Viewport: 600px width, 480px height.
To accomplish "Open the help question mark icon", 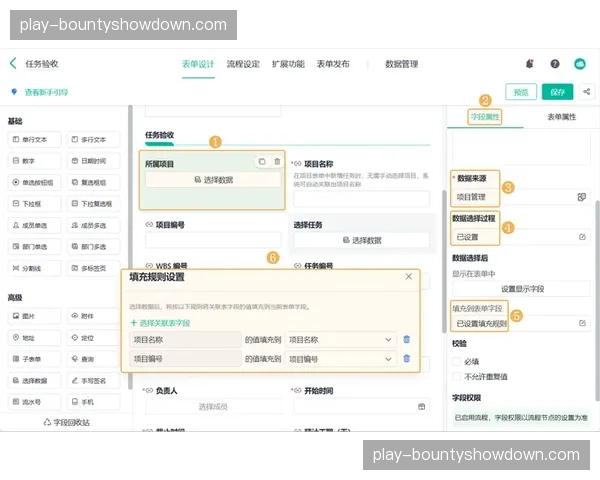I will (554, 64).
